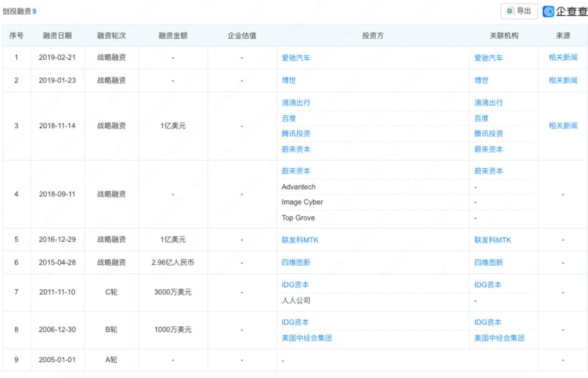588x378 pixels.
Task: Click the 企查查 logo icon
Action: coord(548,11)
